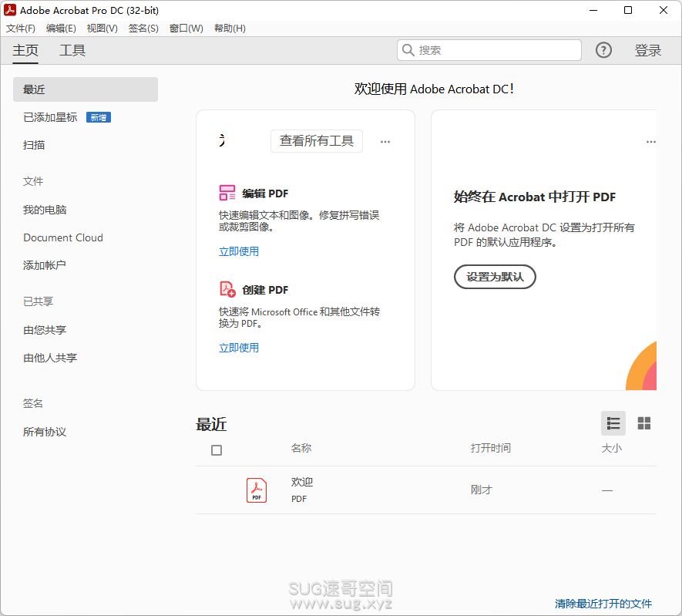Select 添加帐户 in the sidebar
Image resolution: width=682 pixels, height=616 pixels.
click(x=45, y=265)
